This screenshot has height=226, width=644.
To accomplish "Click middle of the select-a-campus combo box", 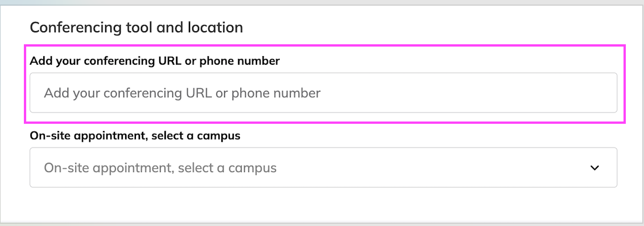I will (323, 168).
